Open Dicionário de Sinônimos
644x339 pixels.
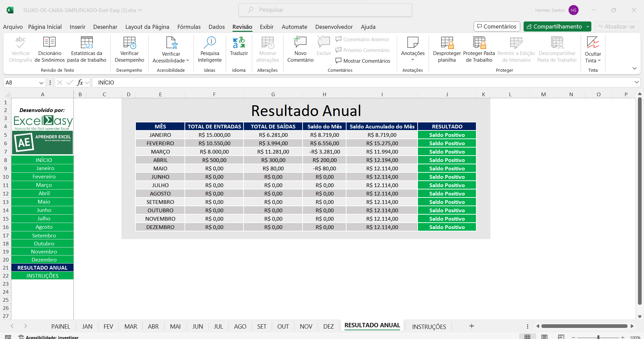click(x=50, y=43)
